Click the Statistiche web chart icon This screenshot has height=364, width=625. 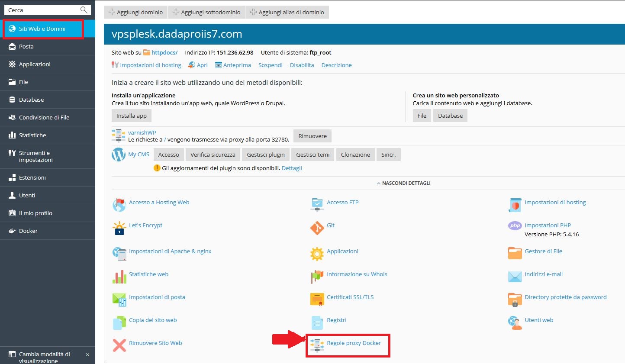119,277
